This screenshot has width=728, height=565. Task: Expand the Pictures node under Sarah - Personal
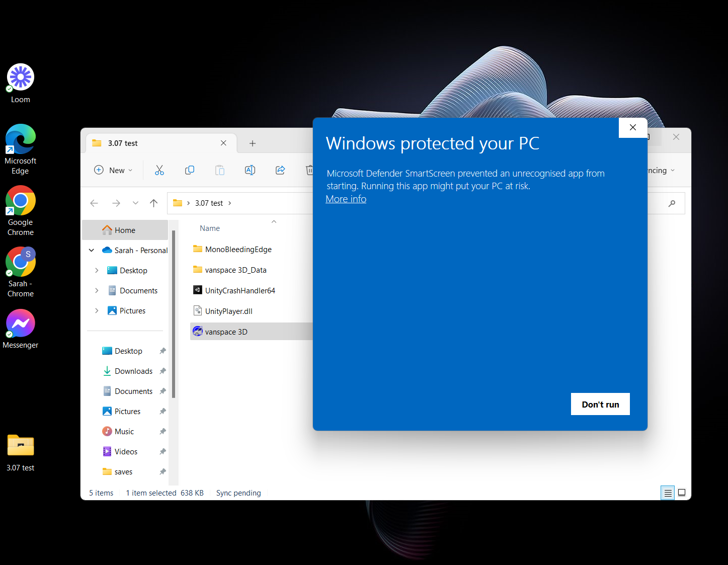tap(97, 310)
